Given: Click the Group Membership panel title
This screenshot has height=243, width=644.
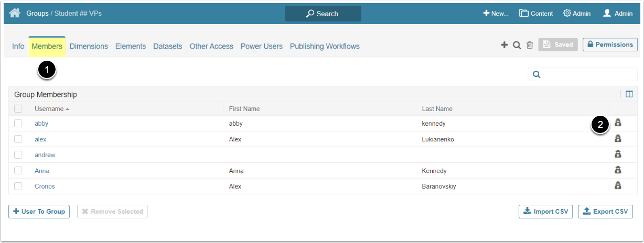Looking at the screenshot, I should point(46,94).
